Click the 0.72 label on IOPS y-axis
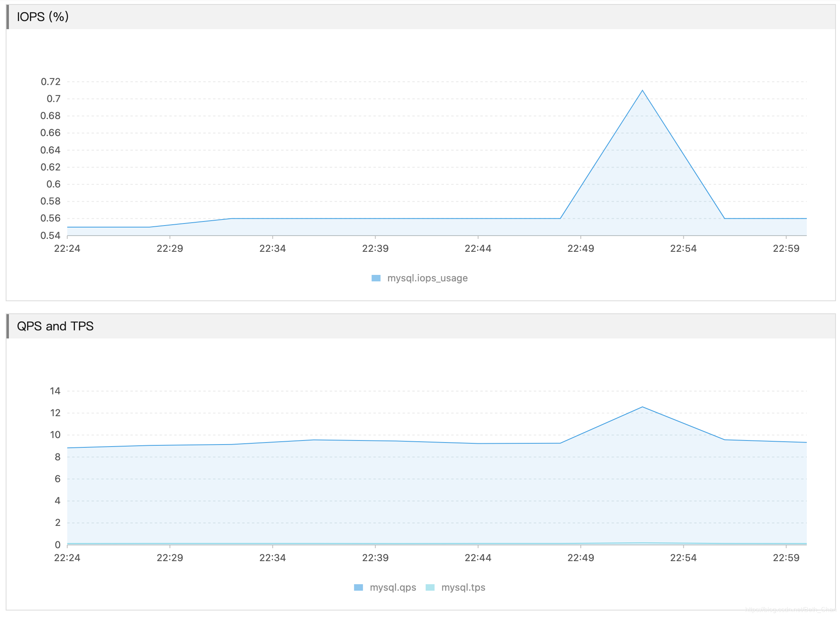 51,82
